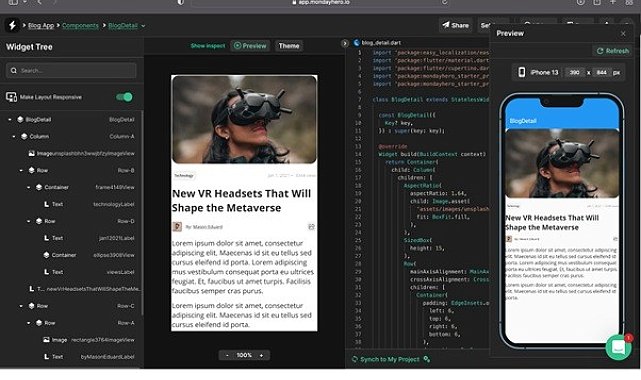Click the Row-C layer icon
Image resolution: width=641 pixels, height=380 pixels.
point(31,306)
